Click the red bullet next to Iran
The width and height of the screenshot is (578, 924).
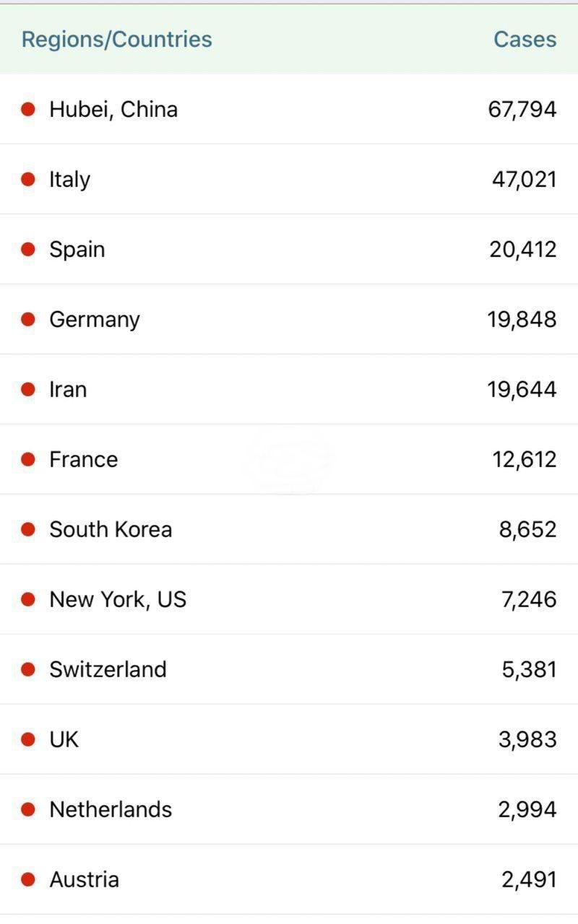(28, 389)
